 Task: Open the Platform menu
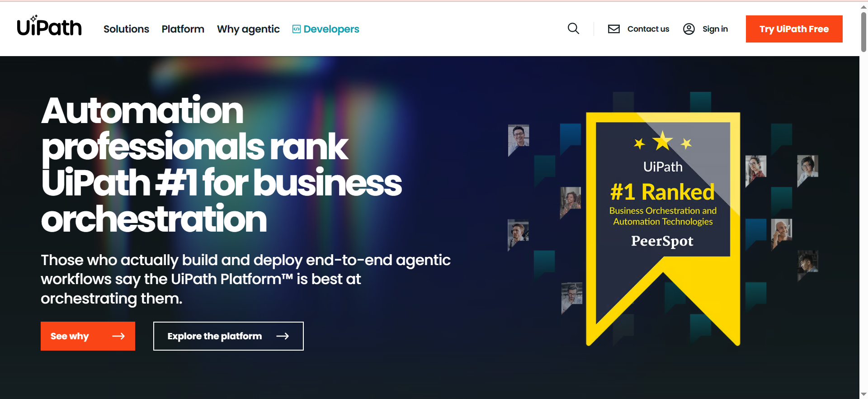pyautogui.click(x=183, y=29)
